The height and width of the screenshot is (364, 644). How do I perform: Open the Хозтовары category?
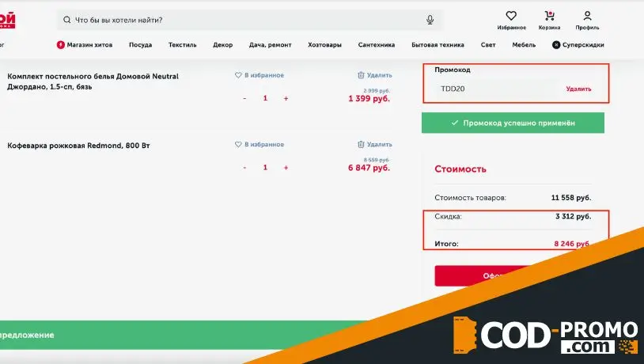click(324, 45)
